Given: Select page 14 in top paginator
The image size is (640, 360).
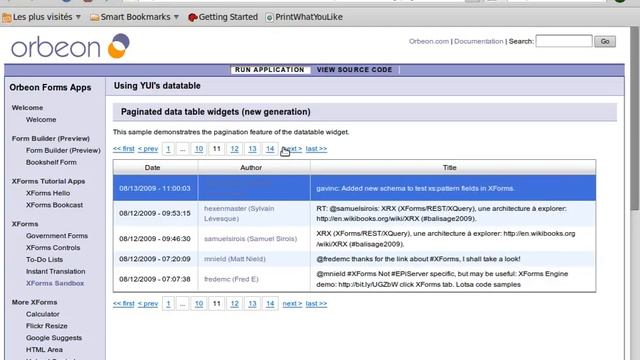Looking at the screenshot, I should pos(270,149).
